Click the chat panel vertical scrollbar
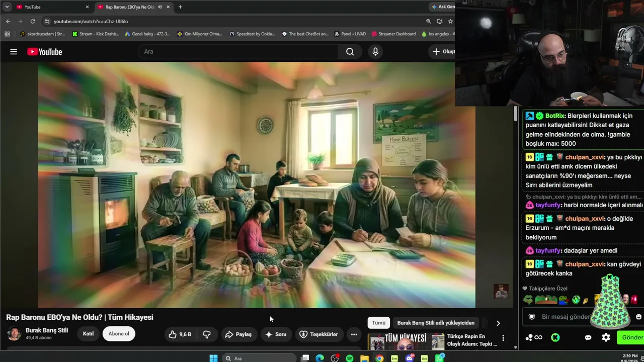The height and width of the screenshot is (362, 644). [515, 114]
